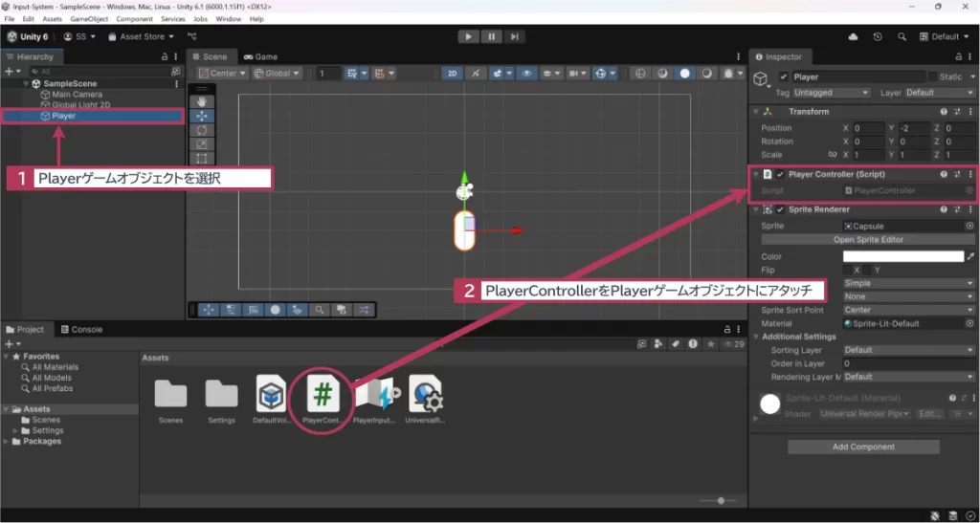Viewport: 980px width, 523px height.
Task: Click the Open Sprite Editor button
Action: (x=868, y=240)
